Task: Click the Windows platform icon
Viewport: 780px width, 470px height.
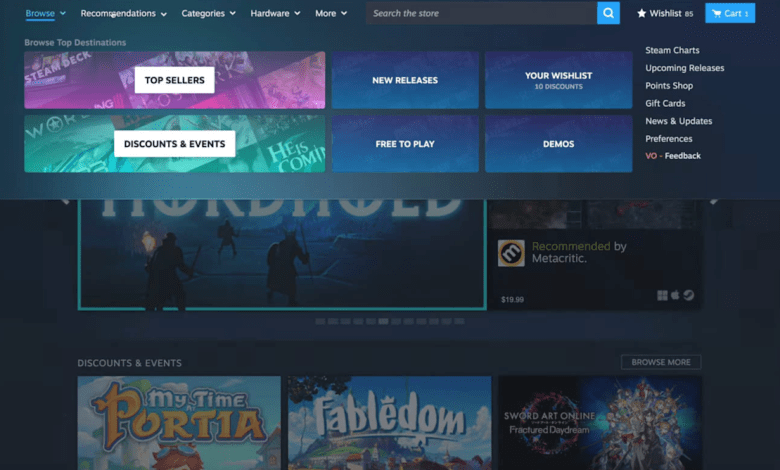Action: click(662, 295)
